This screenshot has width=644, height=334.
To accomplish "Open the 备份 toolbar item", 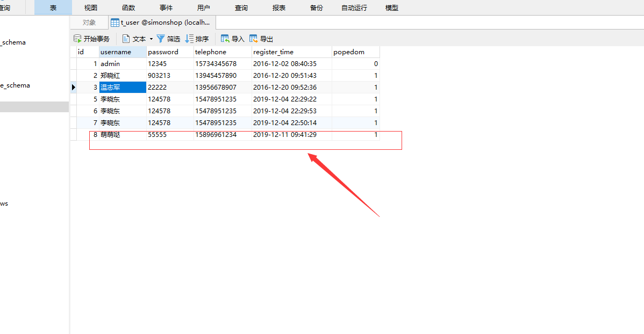I will point(316,8).
